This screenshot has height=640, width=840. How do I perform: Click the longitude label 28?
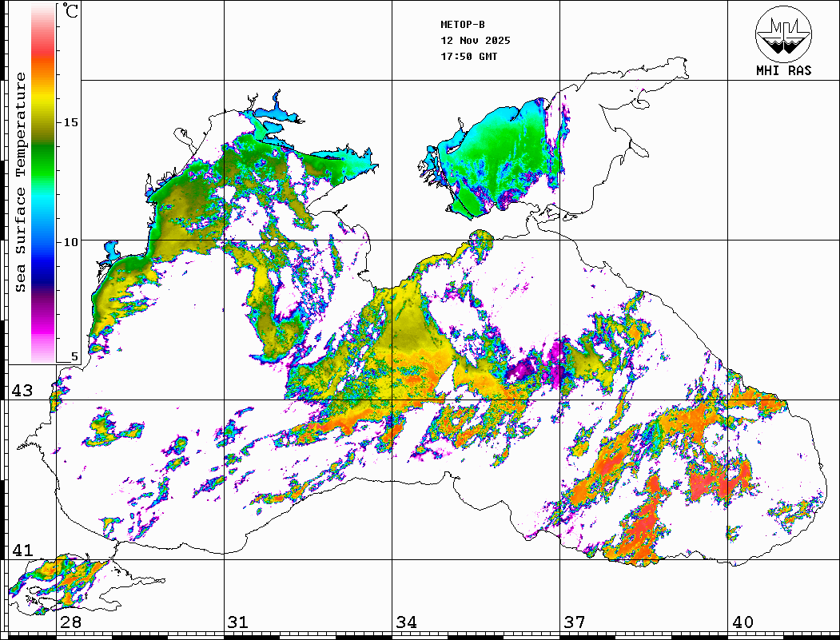70,622
